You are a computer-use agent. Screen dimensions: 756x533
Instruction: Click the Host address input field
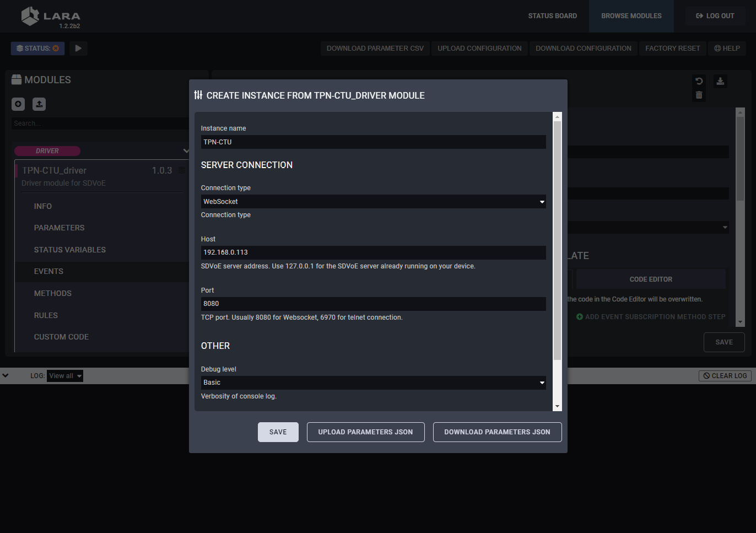tap(373, 252)
